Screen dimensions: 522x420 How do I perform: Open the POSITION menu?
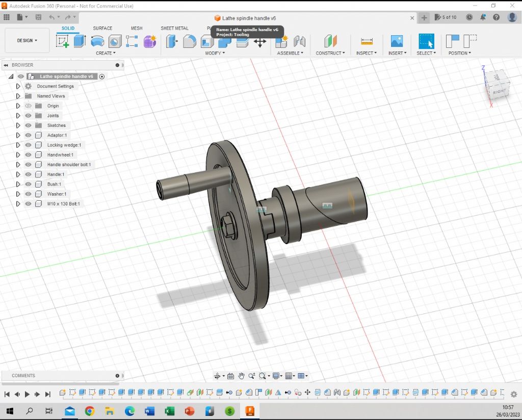tap(459, 53)
